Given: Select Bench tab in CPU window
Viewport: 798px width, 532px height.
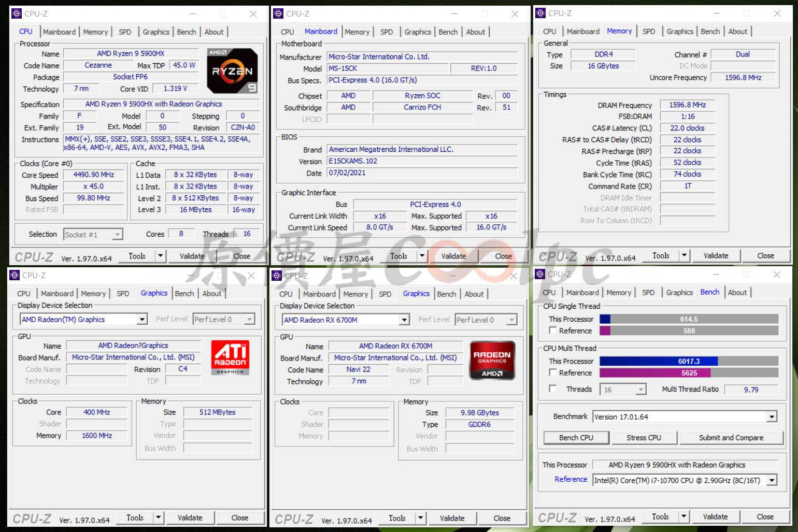Looking at the screenshot, I should point(186,32).
